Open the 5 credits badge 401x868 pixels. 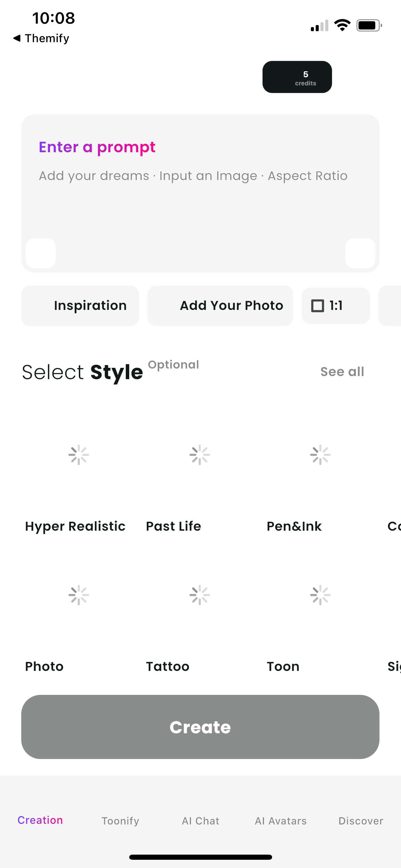tap(297, 77)
